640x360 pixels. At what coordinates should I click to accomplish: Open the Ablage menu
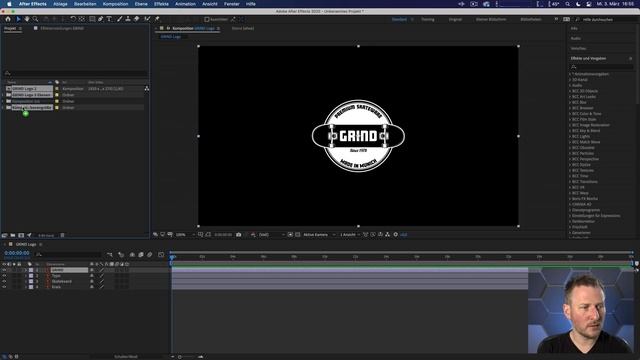(x=60, y=4)
